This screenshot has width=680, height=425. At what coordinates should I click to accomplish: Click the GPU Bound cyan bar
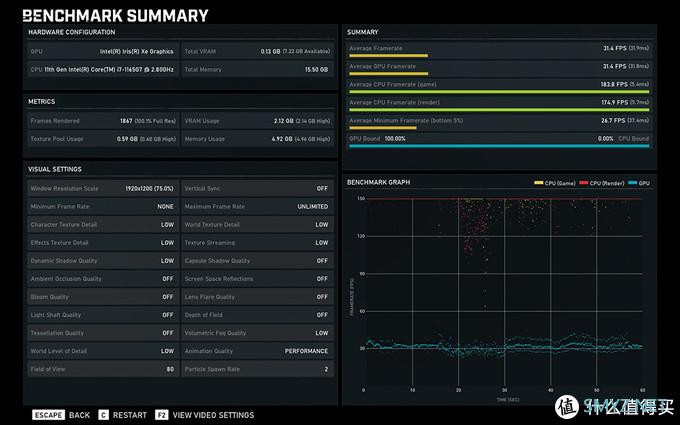coord(499,146)
